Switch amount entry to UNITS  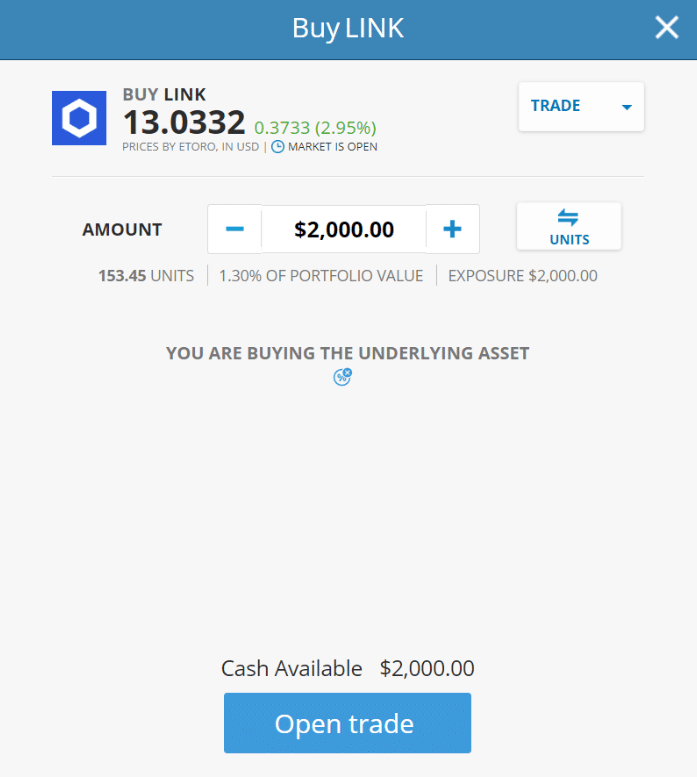569,226
